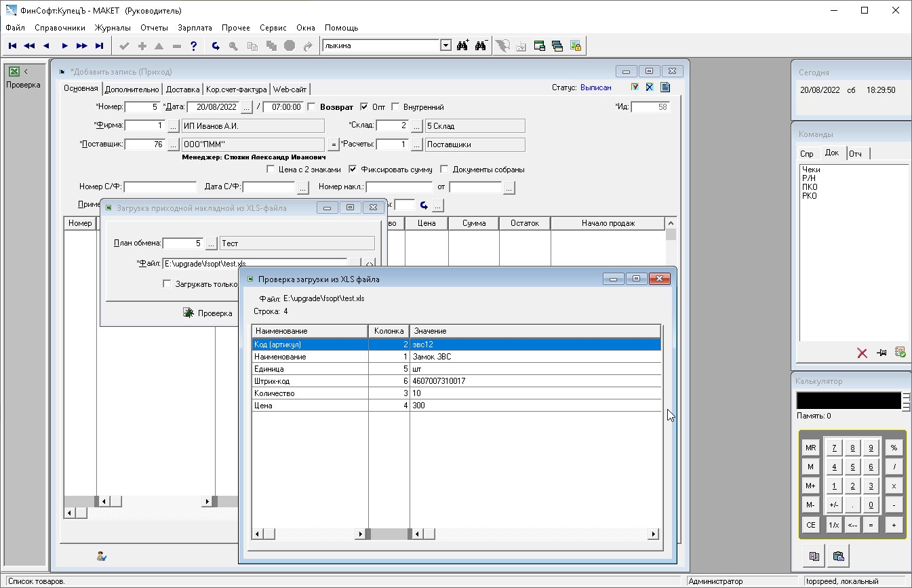Image resolution: width=912 pixels, height=588 pixels.
Task: Click the blue question mark help icon
Action: 194,46
